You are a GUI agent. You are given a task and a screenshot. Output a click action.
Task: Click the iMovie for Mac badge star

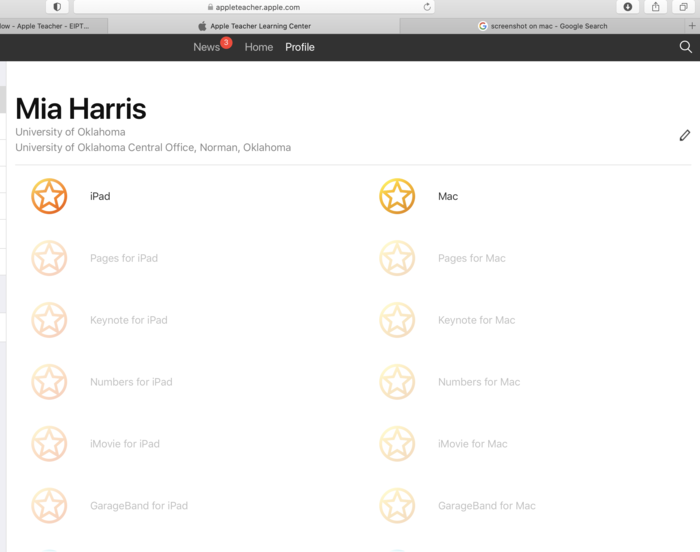point(397,444)
